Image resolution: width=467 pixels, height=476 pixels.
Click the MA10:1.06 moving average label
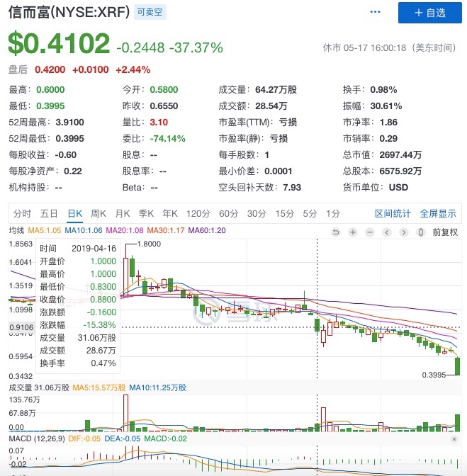(84, 230)
